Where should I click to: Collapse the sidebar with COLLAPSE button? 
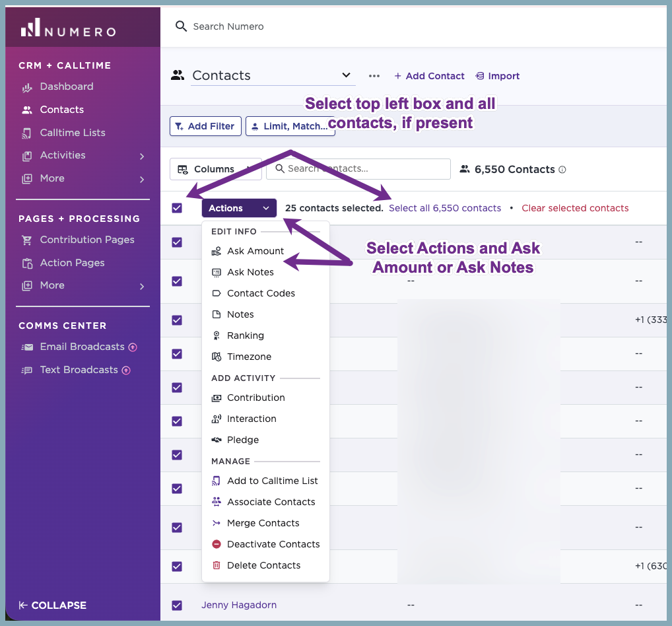[52, 606]
